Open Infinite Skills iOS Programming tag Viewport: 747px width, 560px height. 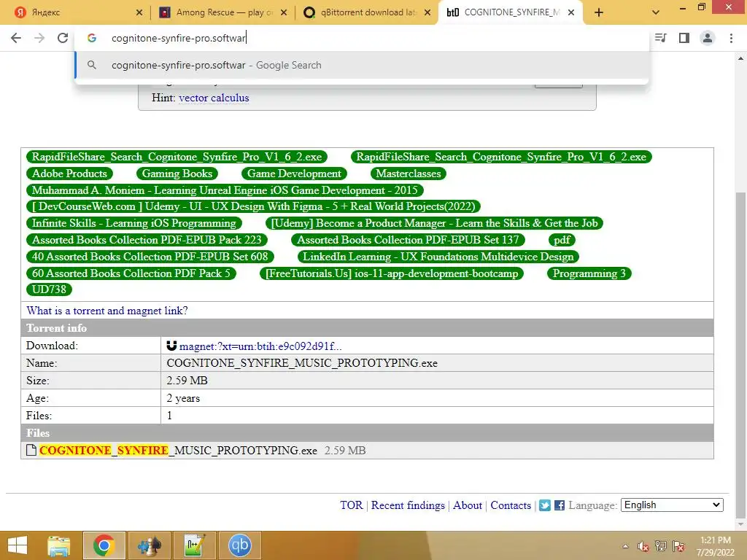(134, 223)
